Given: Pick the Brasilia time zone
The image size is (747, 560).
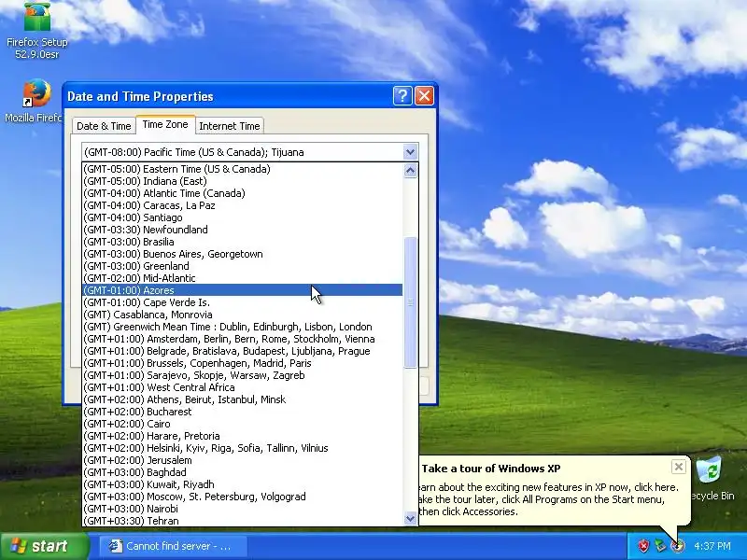Looking at the screenshot, I should point(243,242).
